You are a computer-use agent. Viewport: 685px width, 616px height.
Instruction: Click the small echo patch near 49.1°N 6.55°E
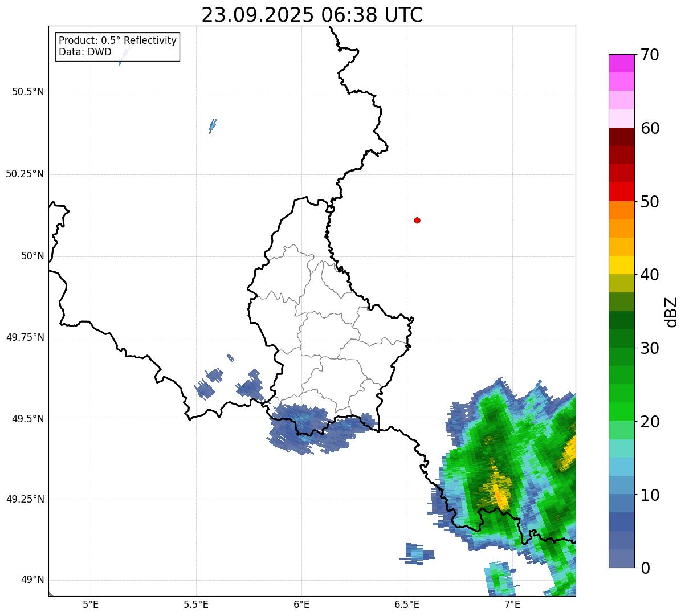click(417, 553)
